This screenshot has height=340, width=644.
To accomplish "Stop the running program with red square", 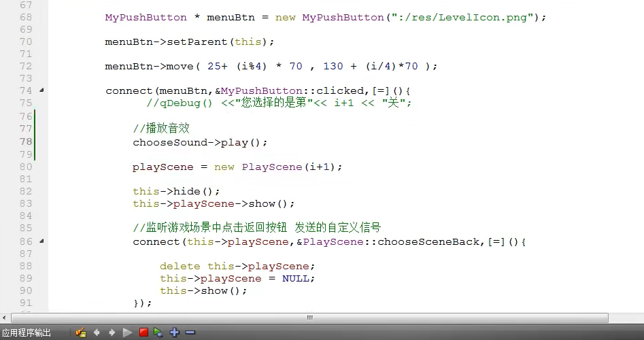I will [143, 333].
